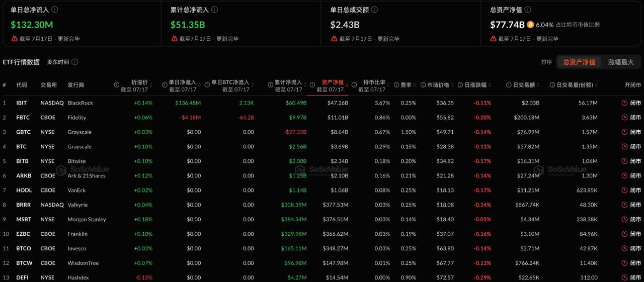Click the info icon beside 单日总成交额
The height and width of the screenshot is (282, 644).
(x=374, y=10)
